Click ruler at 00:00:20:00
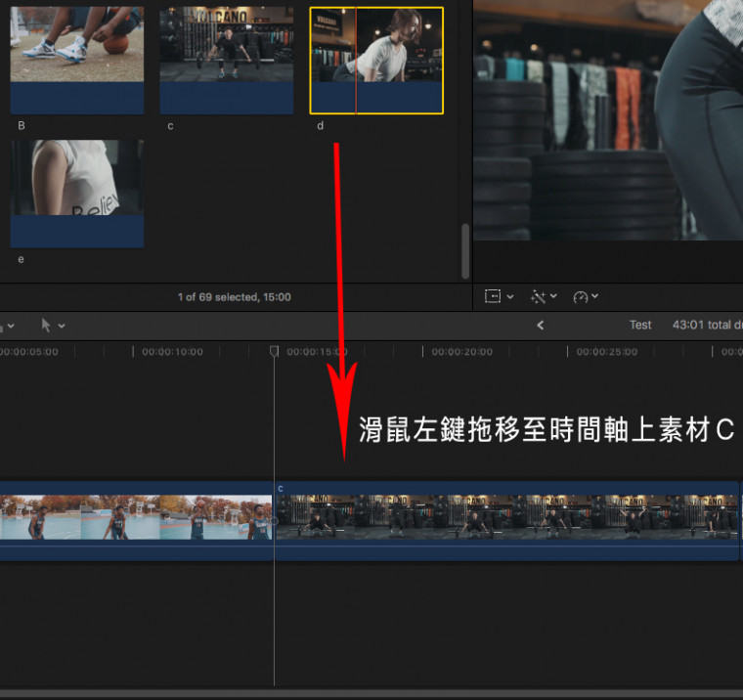The height and width of the screenshot is (700, 743). pos(462,352)
